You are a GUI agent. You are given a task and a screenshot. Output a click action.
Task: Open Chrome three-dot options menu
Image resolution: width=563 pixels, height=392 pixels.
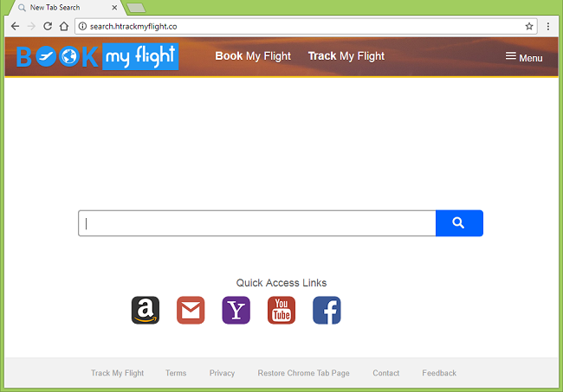548,26
